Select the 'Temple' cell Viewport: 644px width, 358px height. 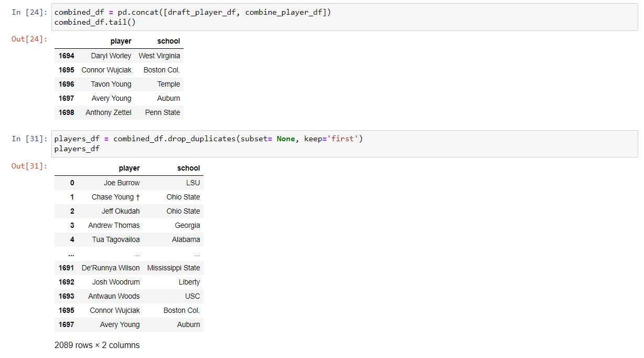(x=169, y=84)
